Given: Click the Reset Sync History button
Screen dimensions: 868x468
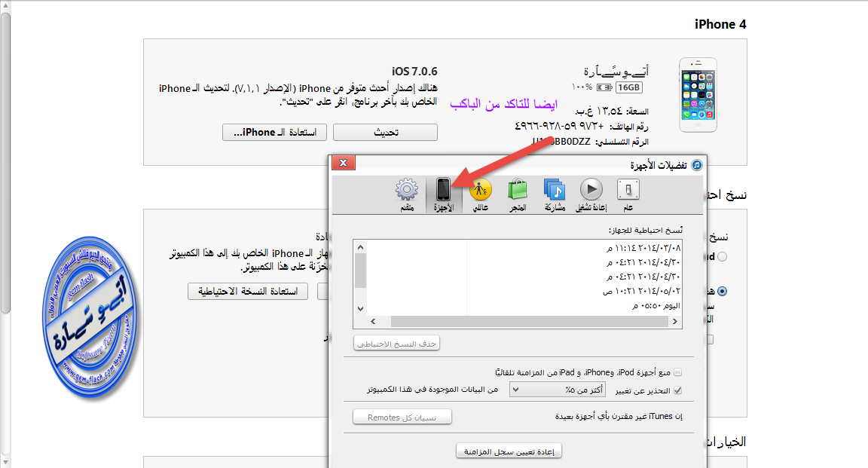Looking at the screenshot, I should click(x=509, y=451).
